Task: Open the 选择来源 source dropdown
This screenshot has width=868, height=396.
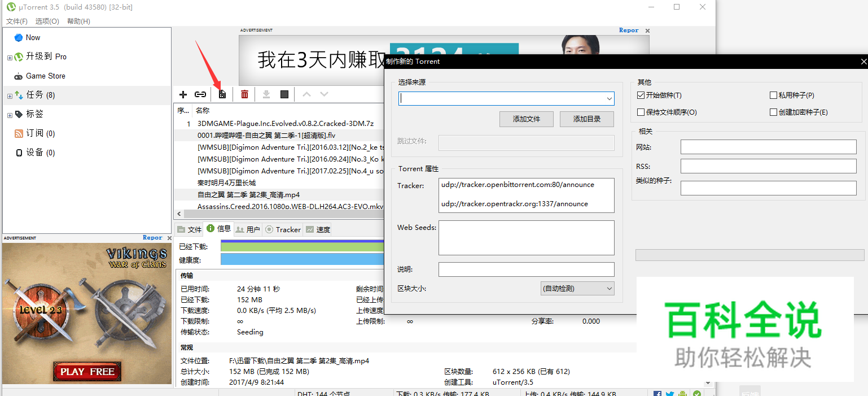Action: tap(610, 99)
